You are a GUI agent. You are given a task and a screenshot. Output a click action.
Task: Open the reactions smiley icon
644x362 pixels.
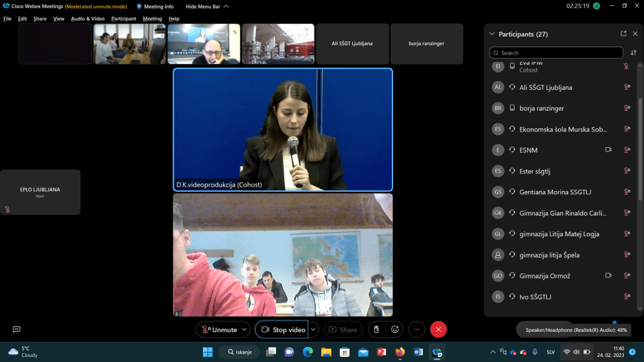(395, 329)
